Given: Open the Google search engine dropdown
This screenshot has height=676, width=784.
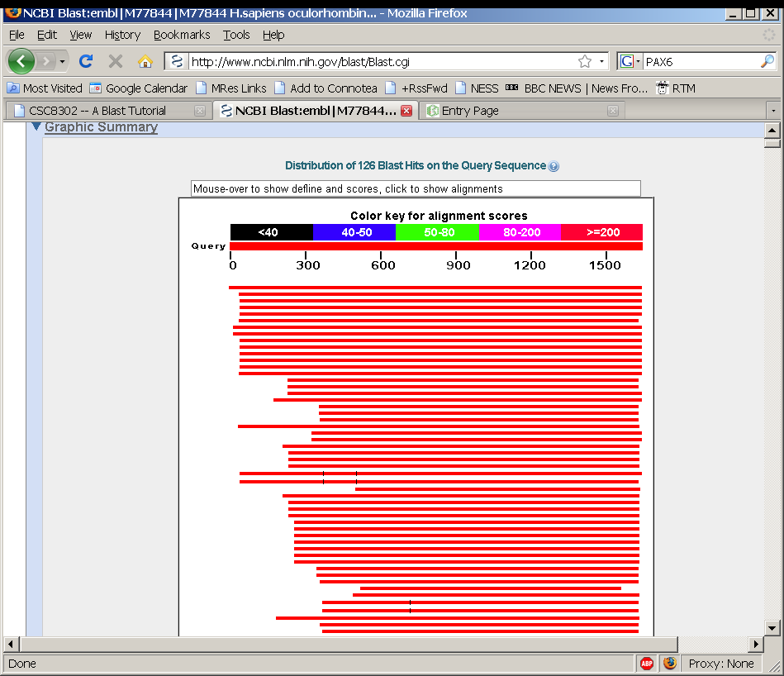Looking at the screenshot, I should click(631, 61).
